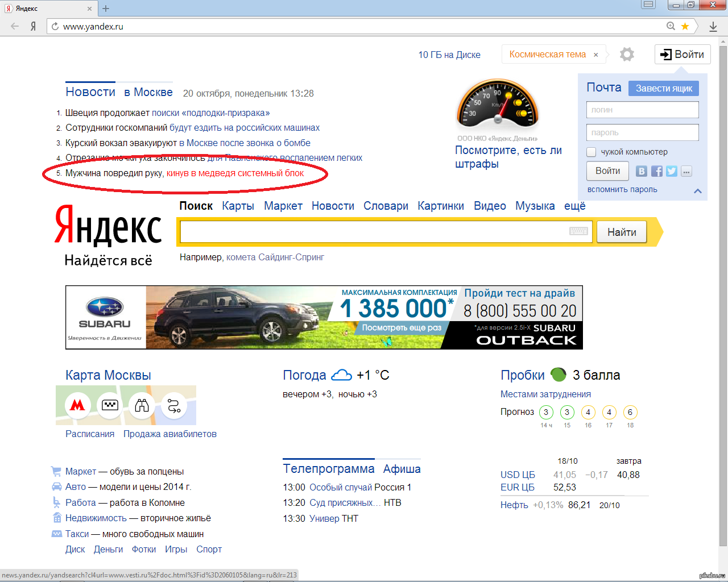Open the taxi icon on Moscow map
The width and height of the screenshot is (728, 582).
click(110, 405)
